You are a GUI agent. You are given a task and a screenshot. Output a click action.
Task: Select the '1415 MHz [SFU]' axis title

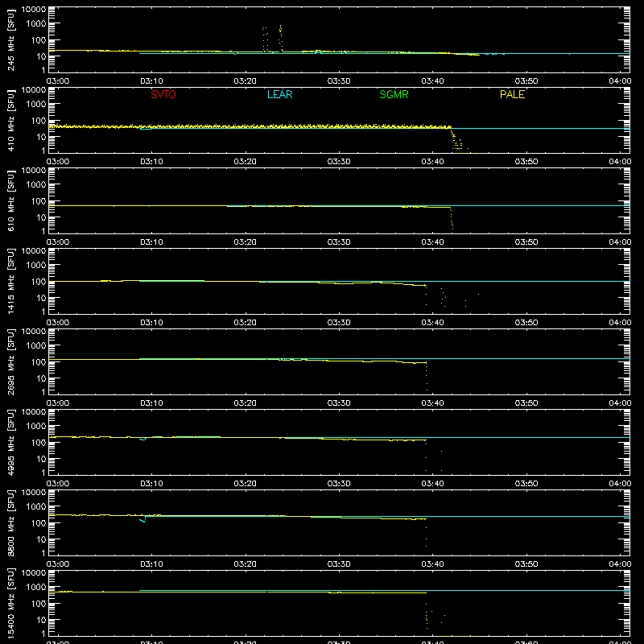[10, 281]
